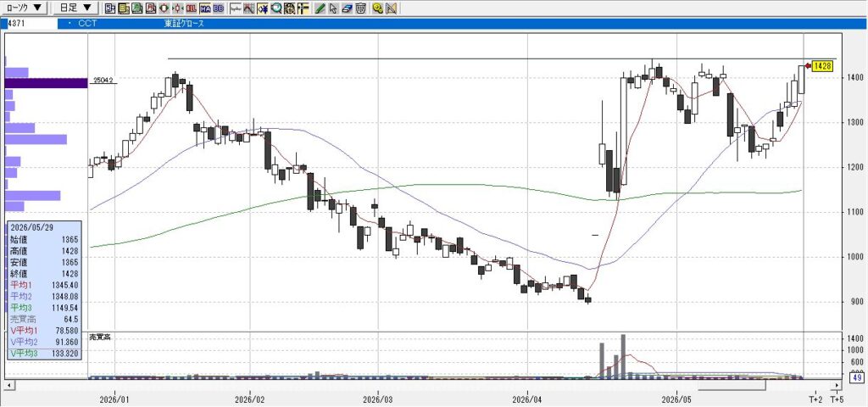Click the tallest volume bar in April
This screenshot has width=868, height=407.
(x=623, y=356)
